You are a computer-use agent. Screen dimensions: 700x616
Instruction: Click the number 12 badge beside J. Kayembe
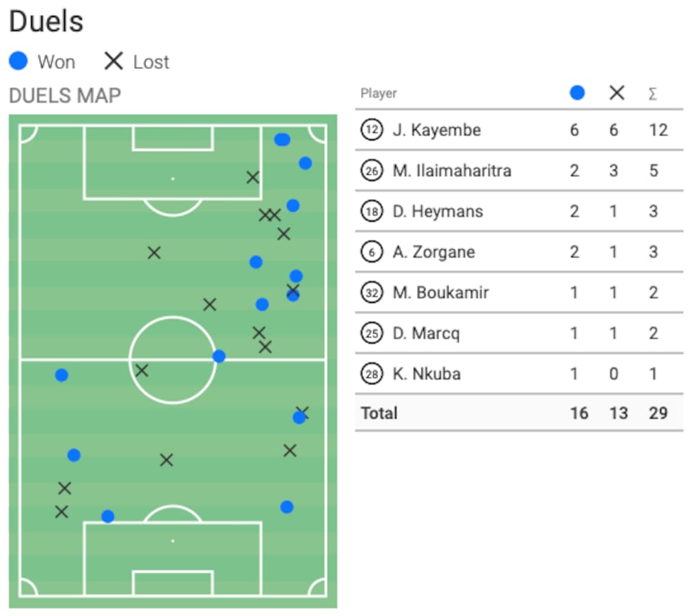click(x=371, y=130)
